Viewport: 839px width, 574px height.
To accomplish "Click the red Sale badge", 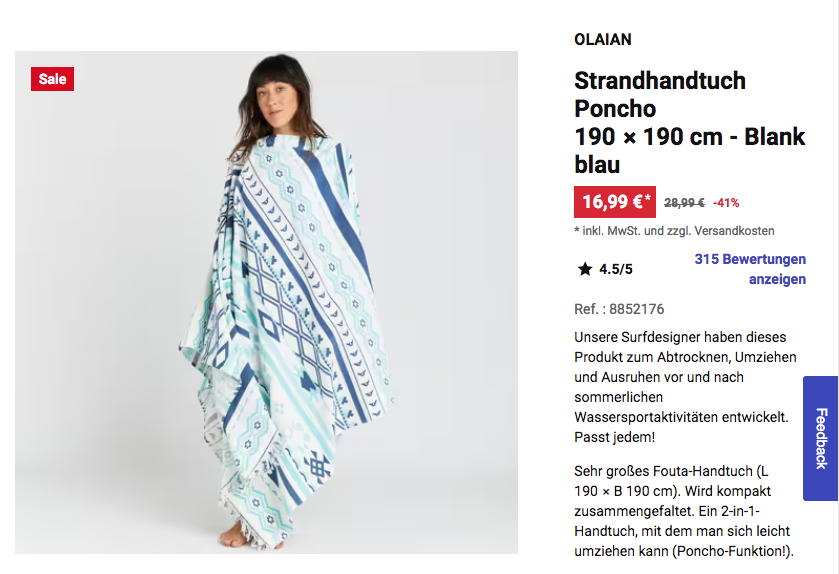I will click(52, 79).
